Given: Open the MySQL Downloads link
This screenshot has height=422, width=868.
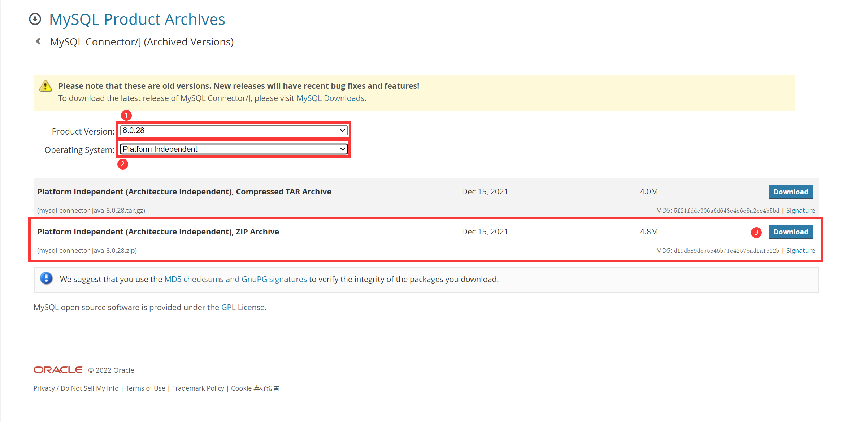Looking at the screenshot, I should pos(330,98).
